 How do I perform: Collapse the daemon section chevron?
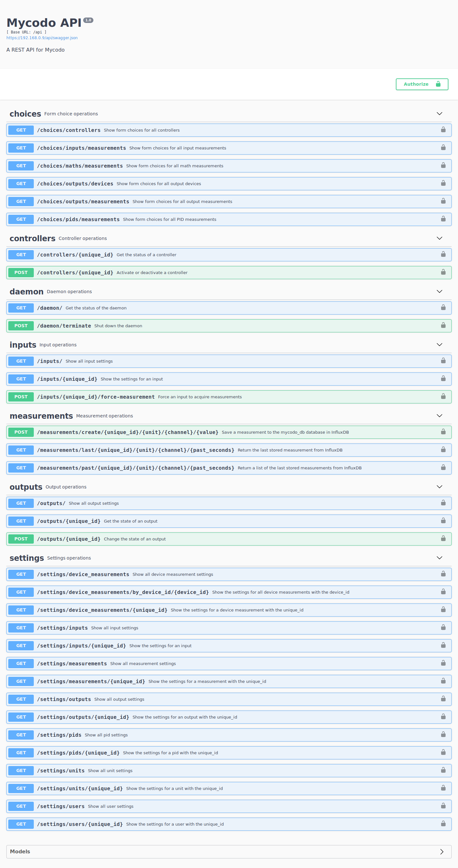[439, 292]
